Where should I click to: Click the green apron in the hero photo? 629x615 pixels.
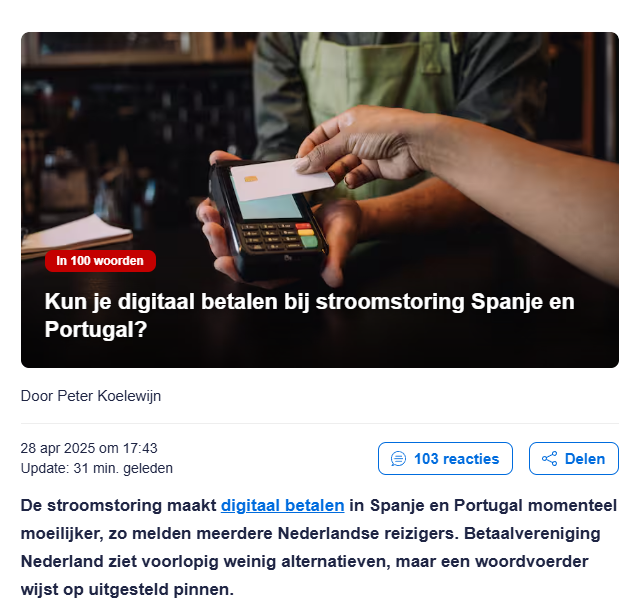click(377, 80)
